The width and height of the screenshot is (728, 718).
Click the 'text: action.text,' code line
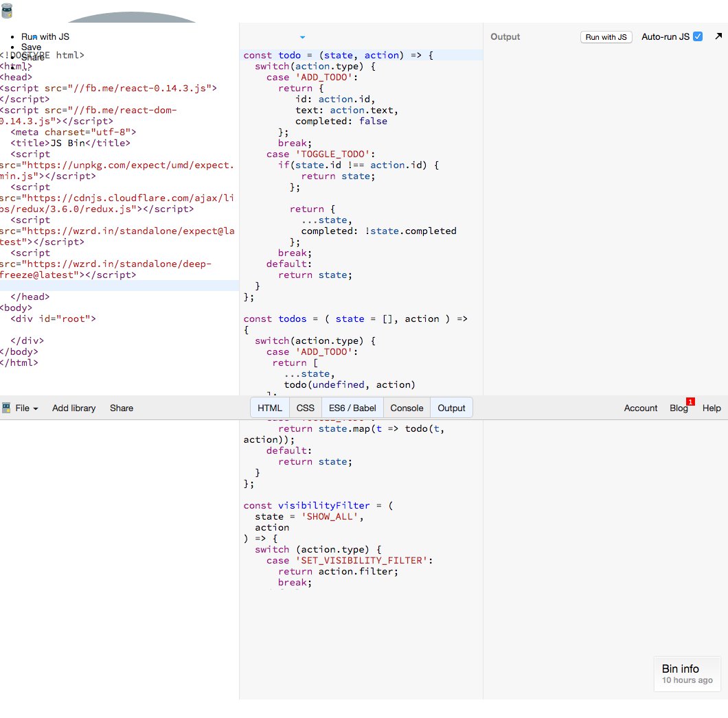[x=347, y=110]
